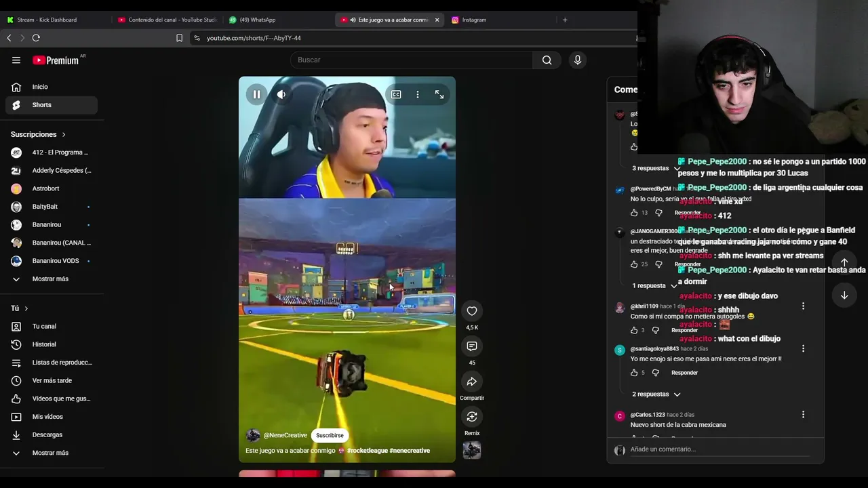Go to the previous Short with up arrow

[x=844, y=262]
